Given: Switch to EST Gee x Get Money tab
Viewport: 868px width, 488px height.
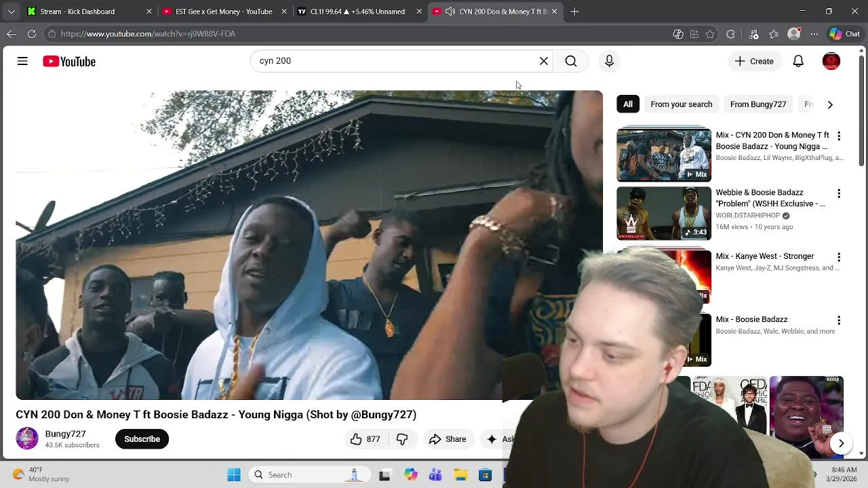Looking at the screenshot, I should [224, 12].
